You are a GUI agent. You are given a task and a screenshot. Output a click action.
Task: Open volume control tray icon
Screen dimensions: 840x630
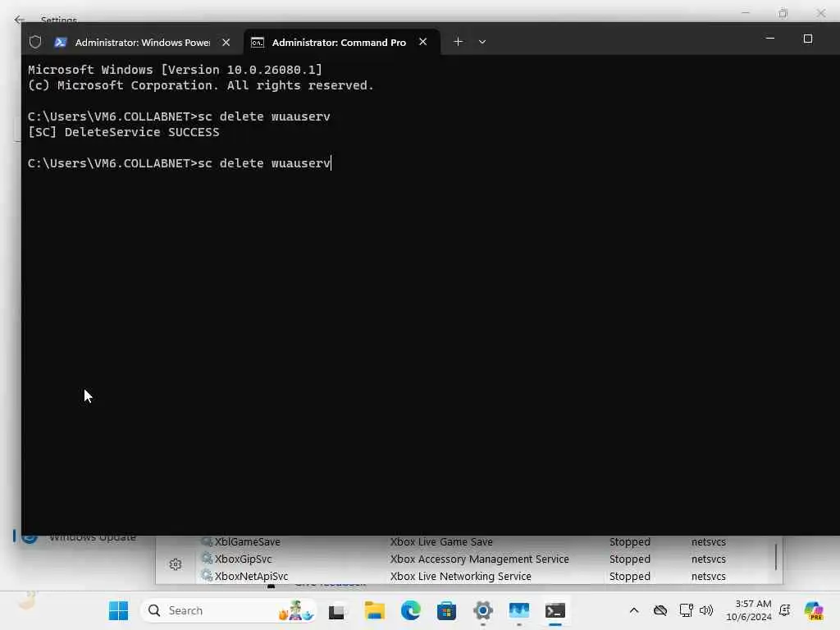[706, 610]
